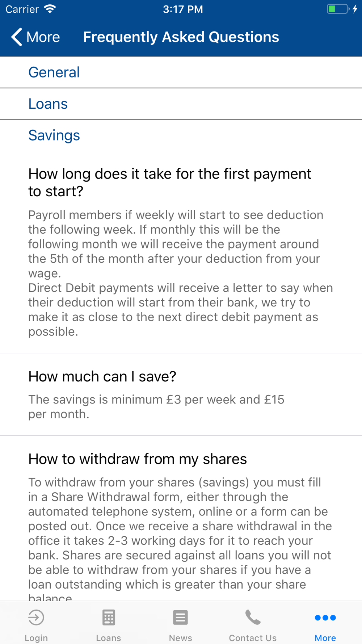Tap the Frequently Asked Questions title
This screenshot has height=644, width=362.
pos(181,37)
